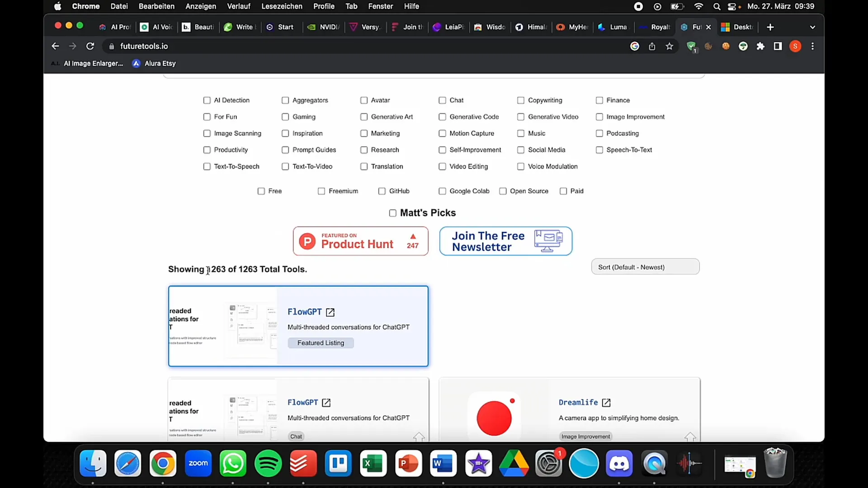This screenshot has height=488, width=868.
Task: Expand the Sort Default Newest dropdown
Action: click(x=645, y=267)
